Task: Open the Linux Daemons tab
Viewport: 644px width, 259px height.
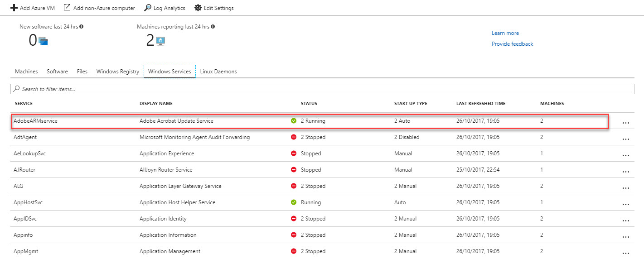Action: coord(218,72)
